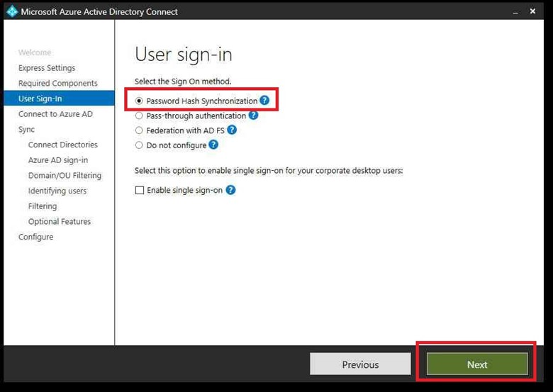Open help for Federation with AD FS

pyautogui.click(x=231, y=130)
